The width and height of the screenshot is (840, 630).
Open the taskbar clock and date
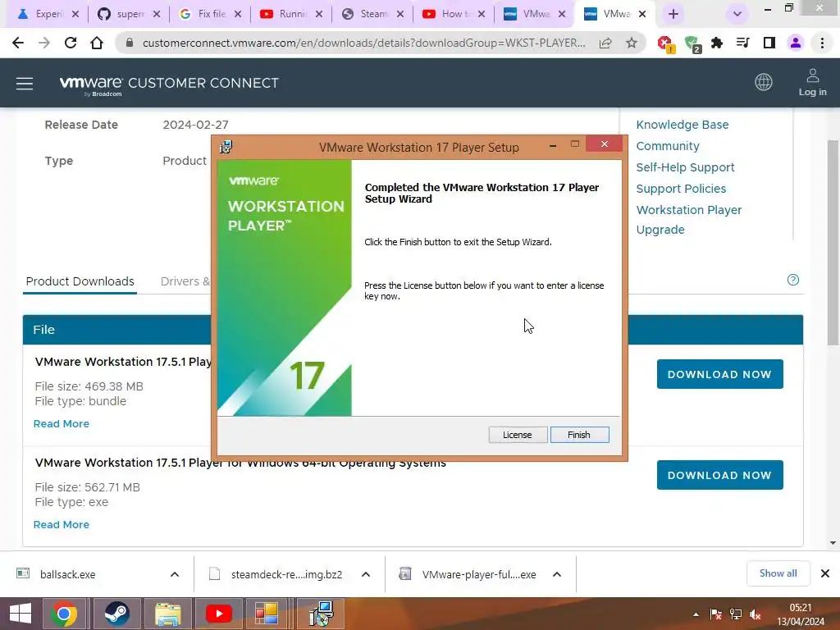(x=801, y=614)
